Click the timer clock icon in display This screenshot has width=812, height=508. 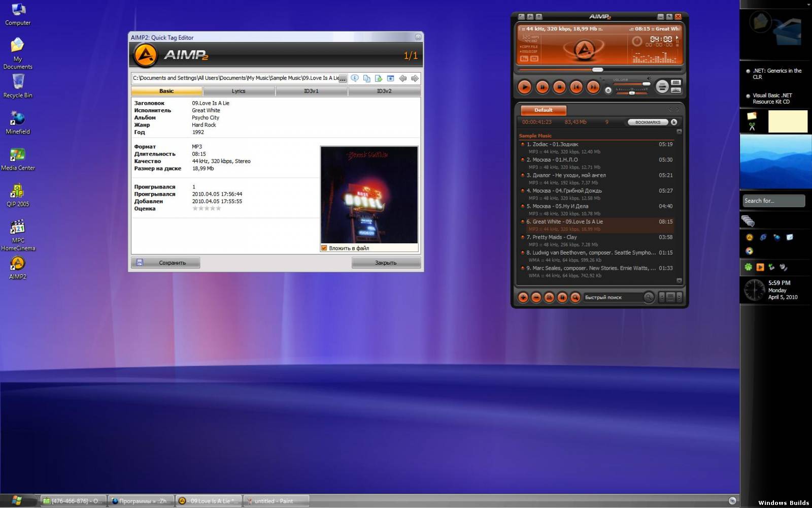point(636,41)
